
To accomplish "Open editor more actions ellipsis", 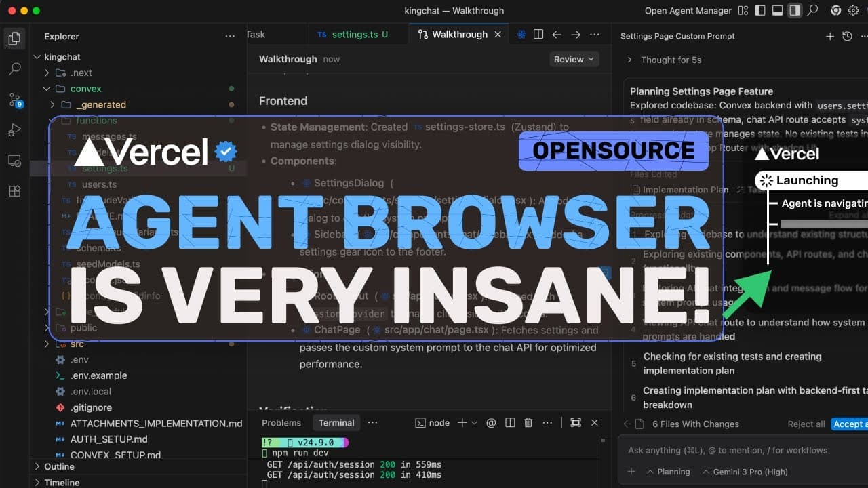I will (595, 35).
